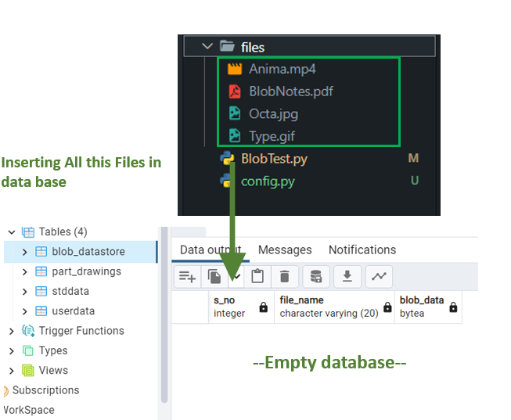This screenshot has height=420, width=511.
Task: Expand the stddata table node
Action: (25, 292)
